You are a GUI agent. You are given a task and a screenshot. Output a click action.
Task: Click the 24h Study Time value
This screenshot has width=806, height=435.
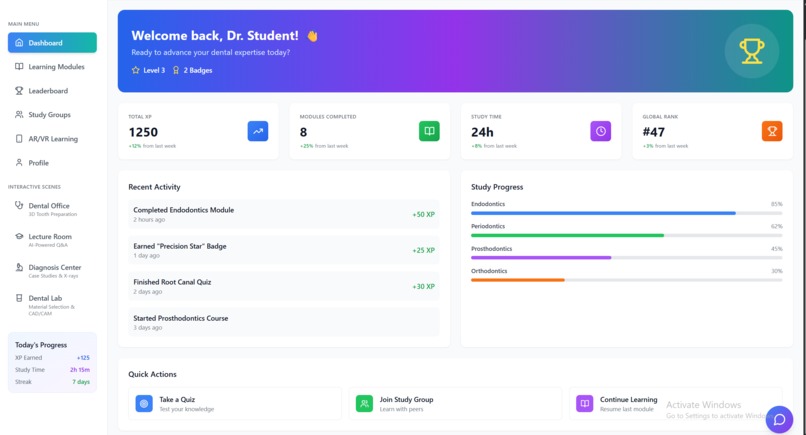[x=482, y=132]
